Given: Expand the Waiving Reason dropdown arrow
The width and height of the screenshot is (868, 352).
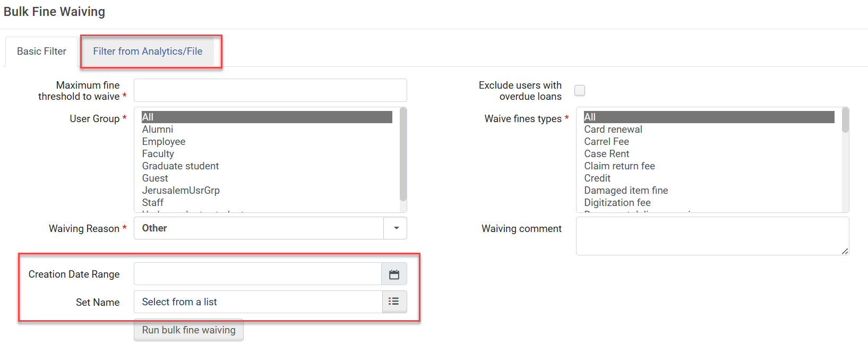Looking at the screenshot, I should coord(396,228).
